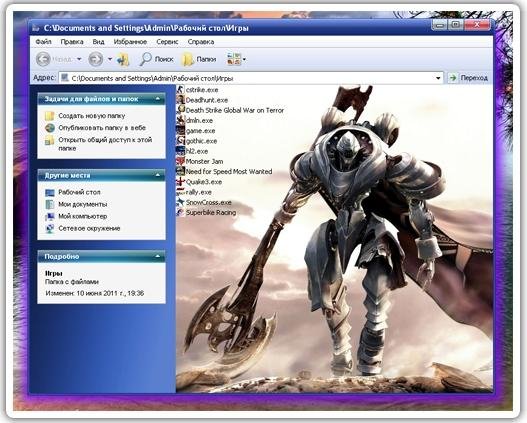Screen dimensions: 527x423
Task: Select the cstrike.exe file icon
Action: (x=181, y=90)
